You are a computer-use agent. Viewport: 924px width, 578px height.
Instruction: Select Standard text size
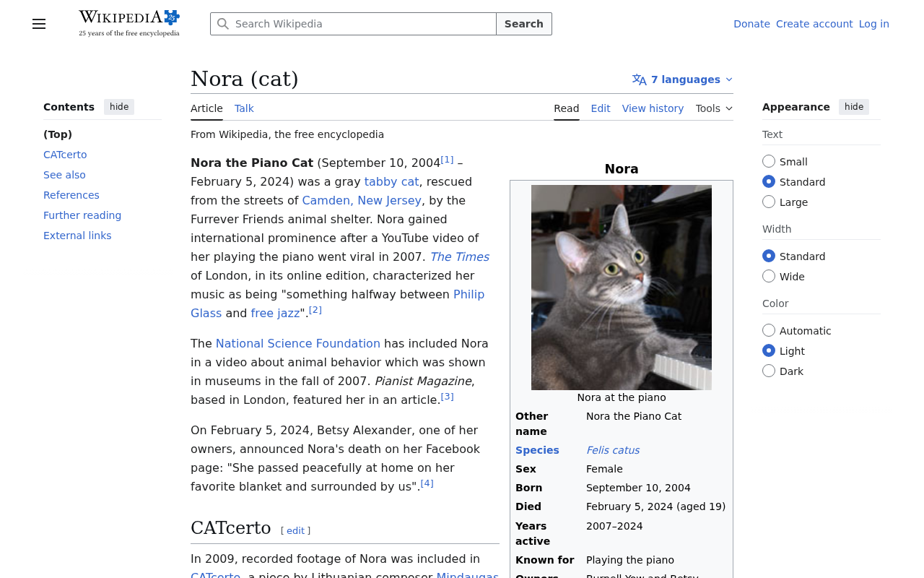click(x=769, y=181)
